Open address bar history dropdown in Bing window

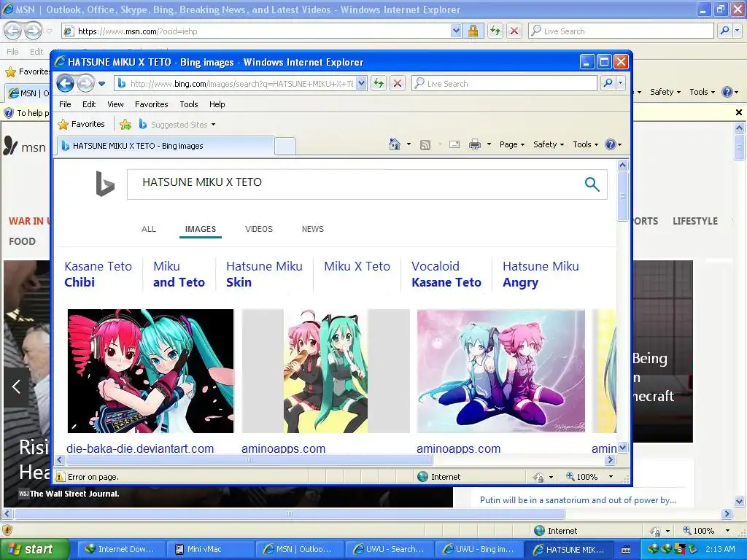361,84
